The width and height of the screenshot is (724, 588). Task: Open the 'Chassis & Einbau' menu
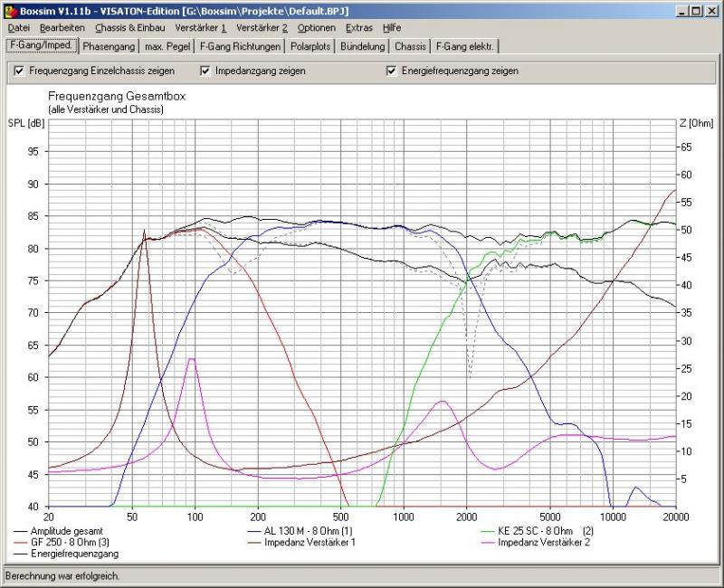click(x=129, y=28)
